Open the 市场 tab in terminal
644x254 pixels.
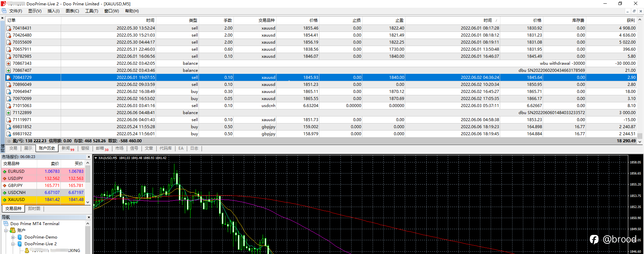[119, 148]
